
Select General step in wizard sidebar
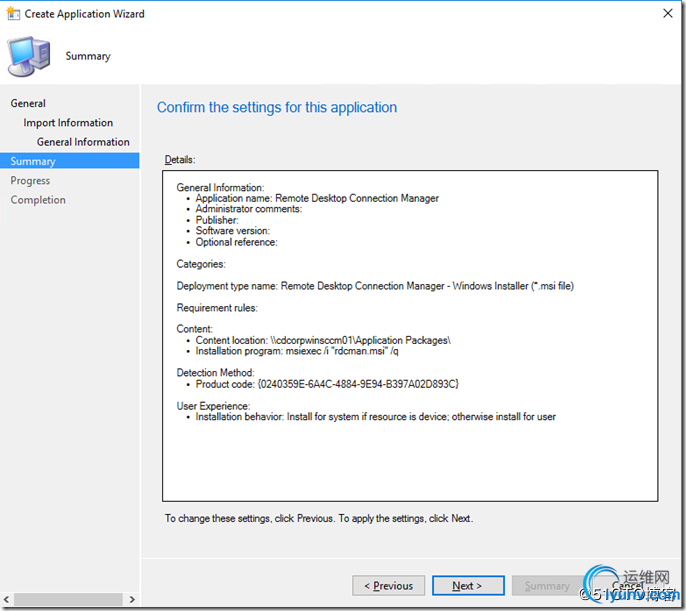(x=28, y=103)
